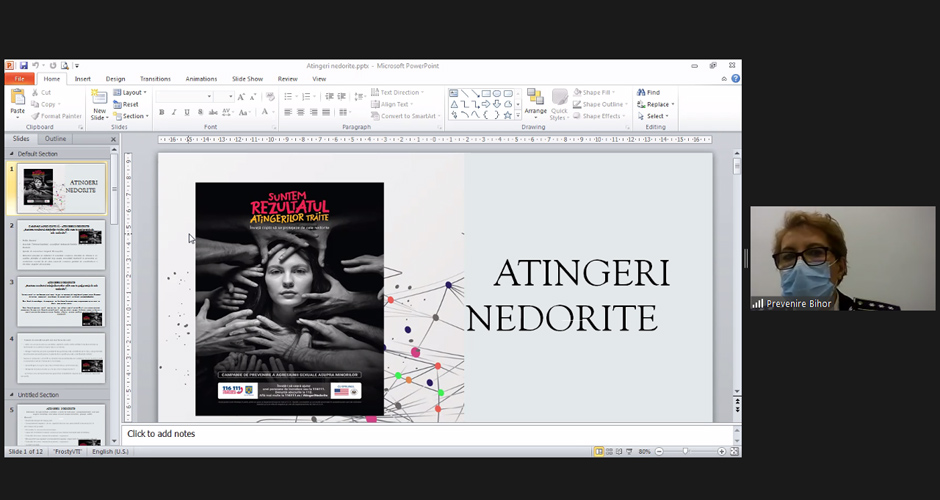Start the slide show from status bar
This screenshot has width=940, height=500.
(629, 451)
